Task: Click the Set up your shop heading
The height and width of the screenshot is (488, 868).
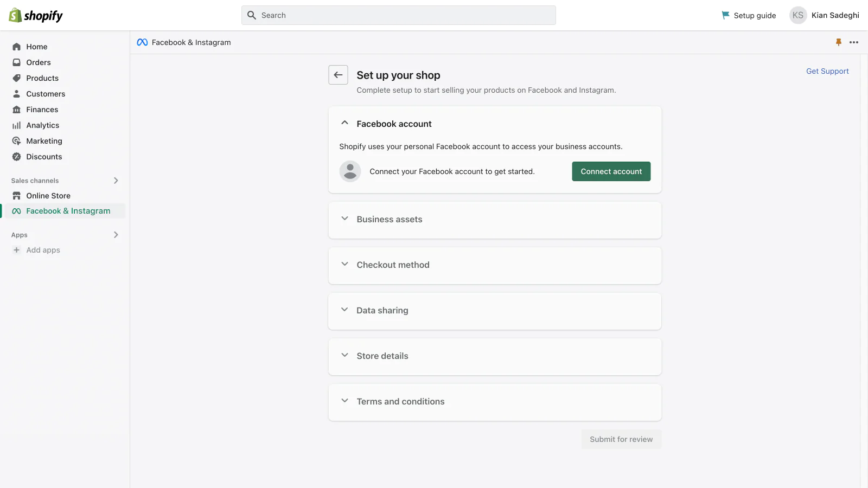Action: pos(398,75)
